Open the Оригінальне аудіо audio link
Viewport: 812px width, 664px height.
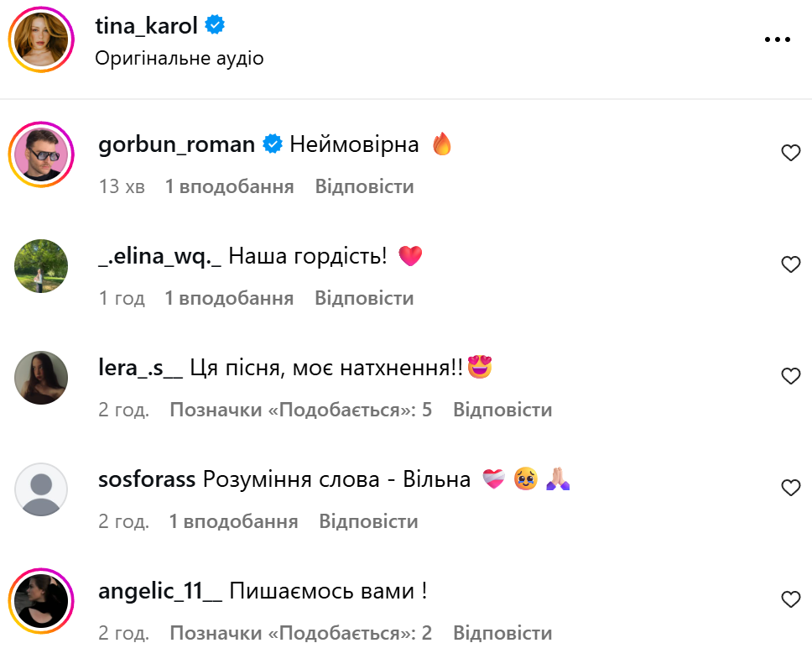click(180, 58)
